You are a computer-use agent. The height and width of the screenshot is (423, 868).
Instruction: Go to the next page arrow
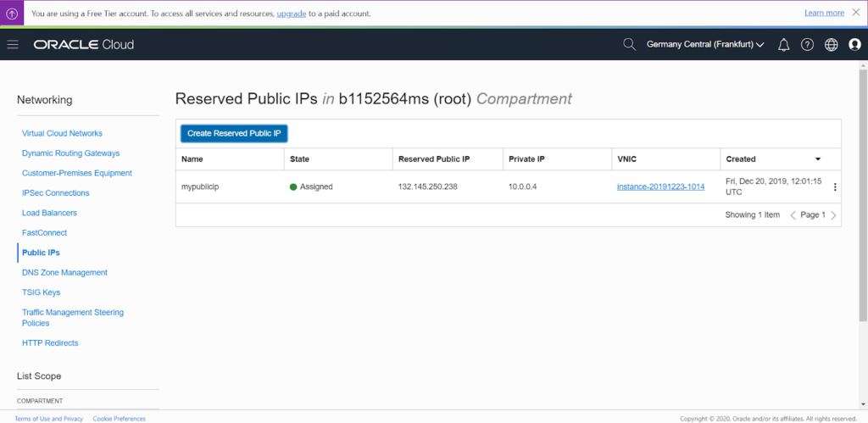pos(834,215)
